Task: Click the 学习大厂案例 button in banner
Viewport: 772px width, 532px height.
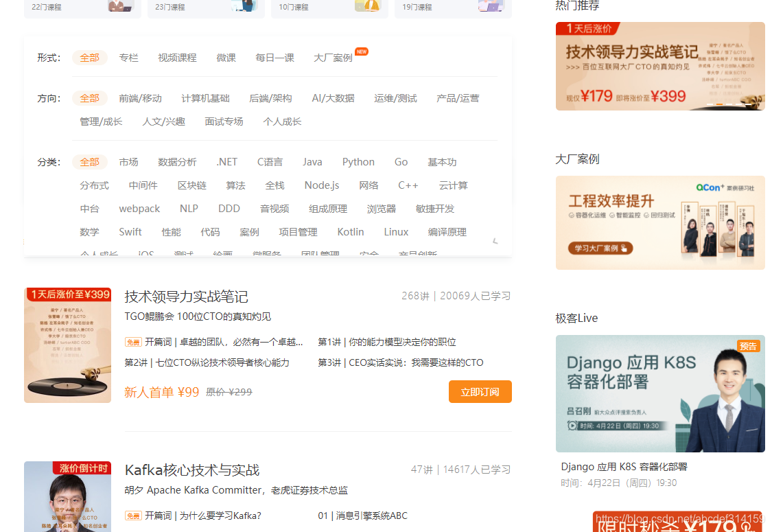Action: [600, 248]
